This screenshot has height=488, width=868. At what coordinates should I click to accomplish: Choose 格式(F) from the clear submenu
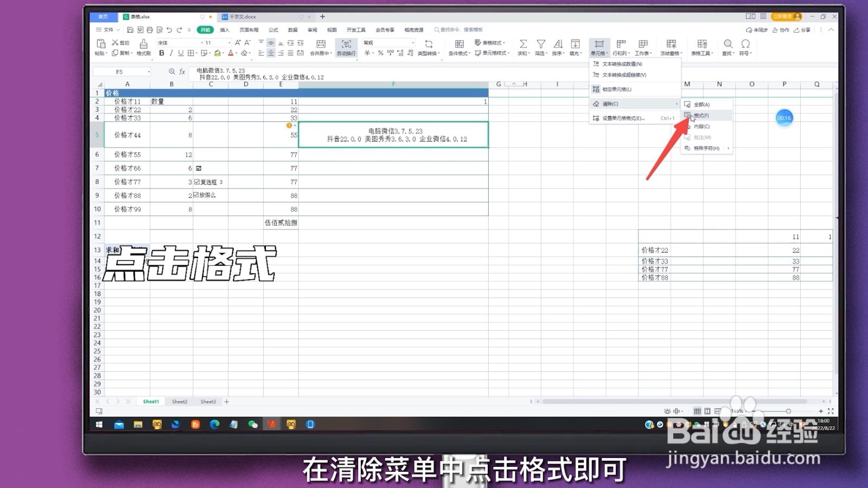[x=701, y=115]
